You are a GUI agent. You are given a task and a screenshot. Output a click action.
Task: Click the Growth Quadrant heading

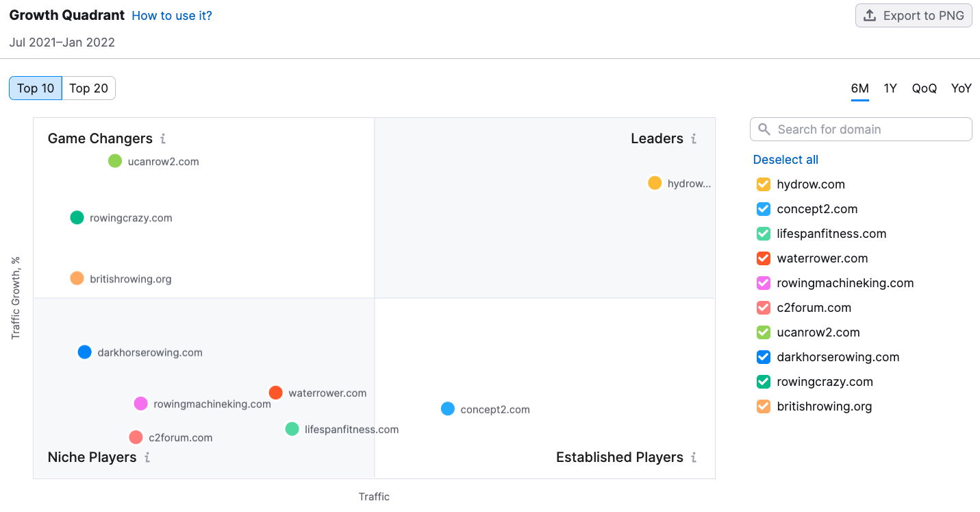point(67,15)
